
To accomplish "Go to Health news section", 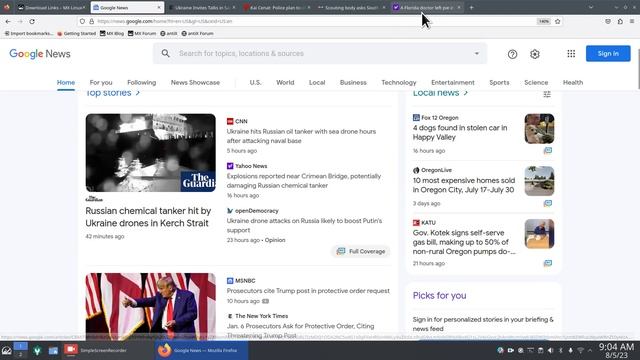I will (x=573, y=82).
